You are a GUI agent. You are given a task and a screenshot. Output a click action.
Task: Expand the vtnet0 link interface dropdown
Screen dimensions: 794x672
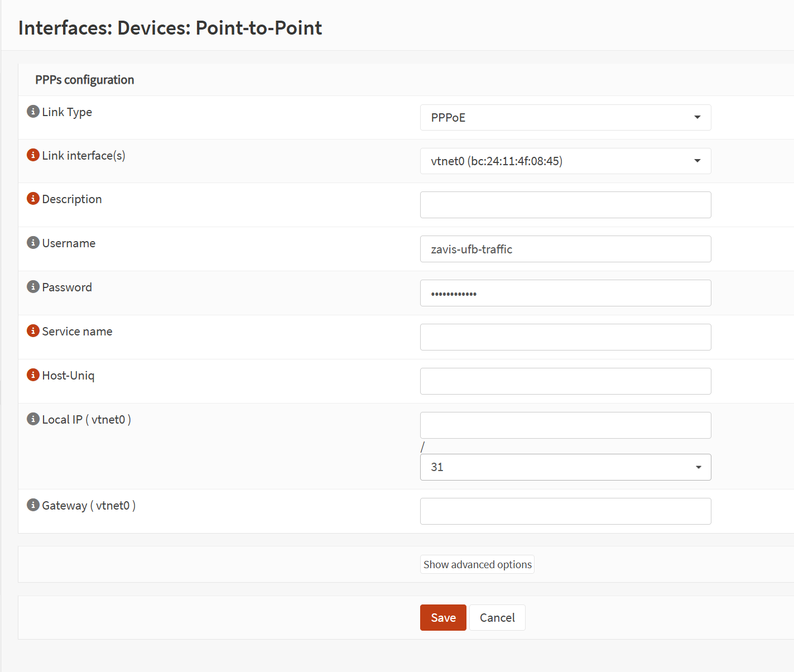(x=565, y=161)
